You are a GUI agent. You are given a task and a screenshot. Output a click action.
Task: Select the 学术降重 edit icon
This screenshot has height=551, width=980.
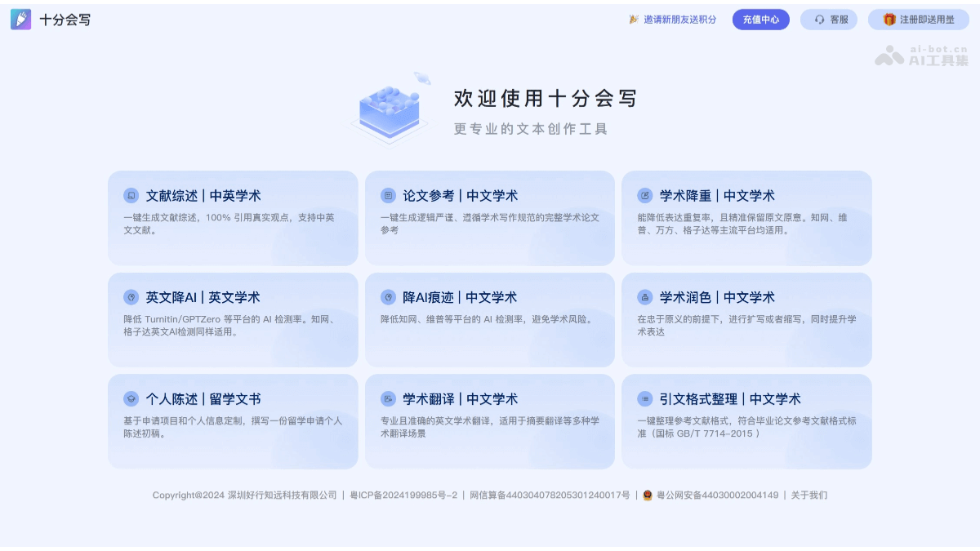pos(644,195)
